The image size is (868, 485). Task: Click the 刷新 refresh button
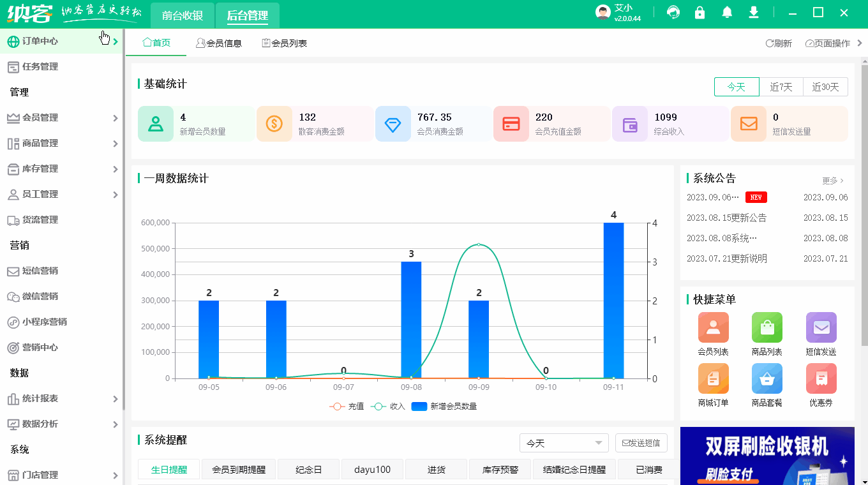(x=778, y=43)
